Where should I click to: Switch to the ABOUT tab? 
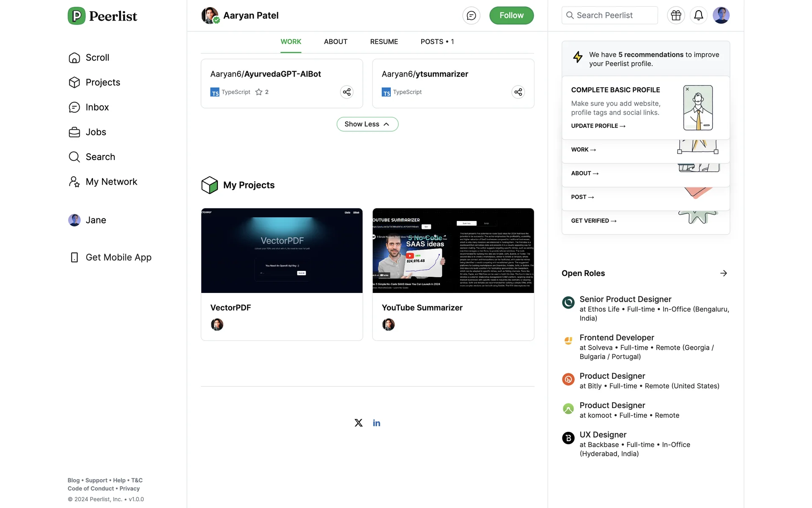point(335,41)
